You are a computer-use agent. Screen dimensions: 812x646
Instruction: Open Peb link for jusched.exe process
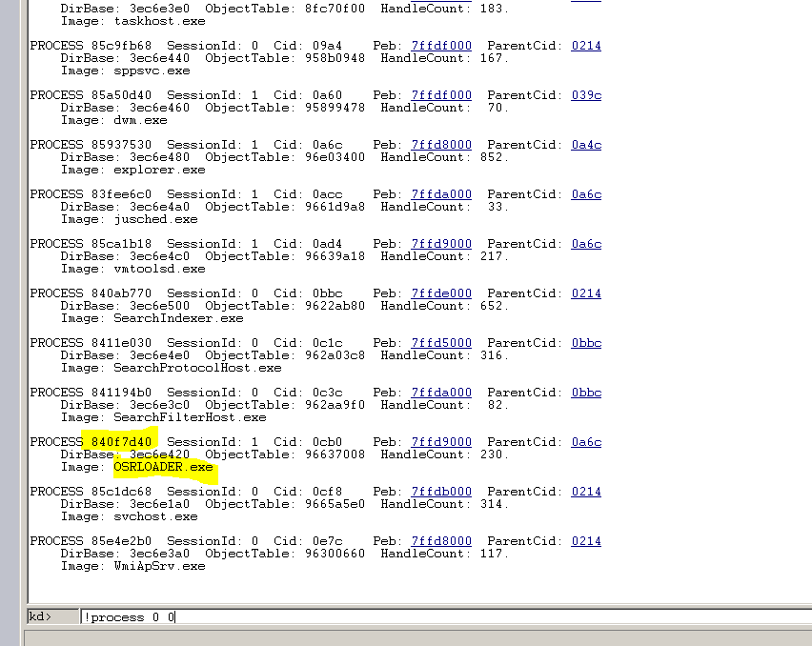tap(441, 194)
